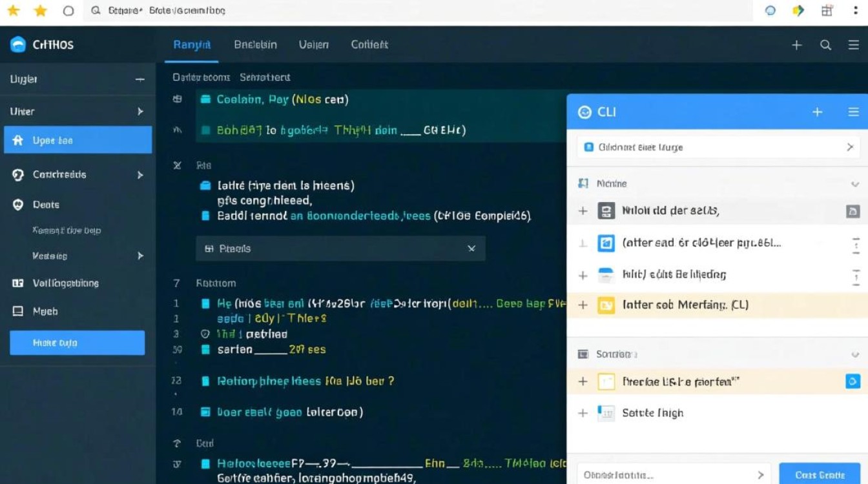
Task: Collapse the Nicnine section chevron in the CLI panel
Action: (855, 184)
